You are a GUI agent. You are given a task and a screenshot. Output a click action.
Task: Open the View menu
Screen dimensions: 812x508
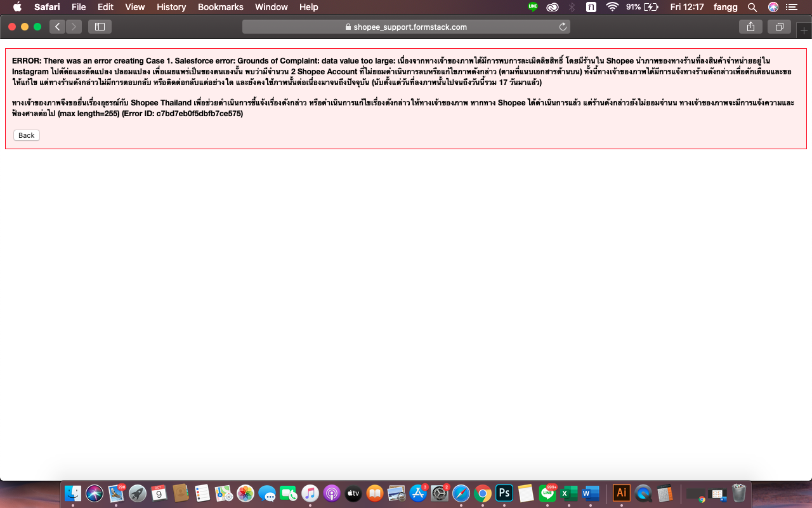[135, 7]
